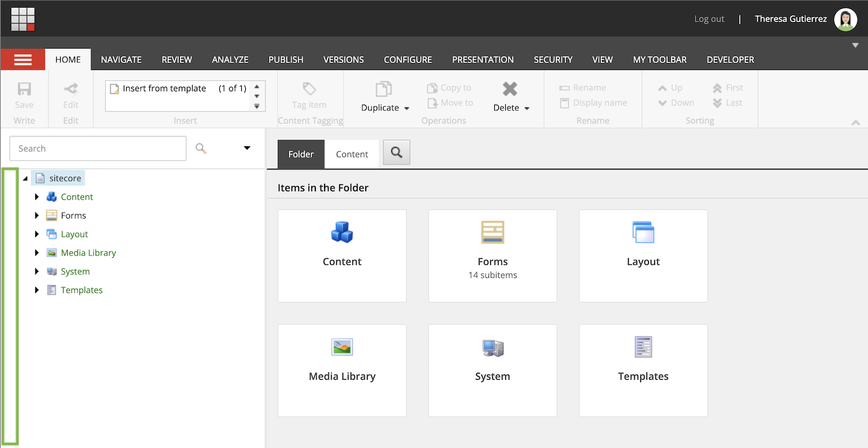Switch to the VERSIONS ribbon tab
The width and height of the screenshot is (868, 448).
343,60
